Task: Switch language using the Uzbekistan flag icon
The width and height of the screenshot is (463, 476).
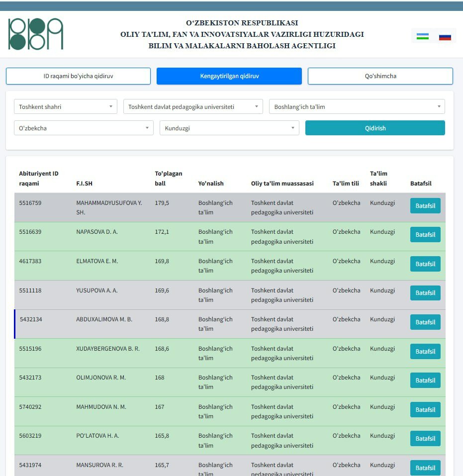Action: coord(422,36)
